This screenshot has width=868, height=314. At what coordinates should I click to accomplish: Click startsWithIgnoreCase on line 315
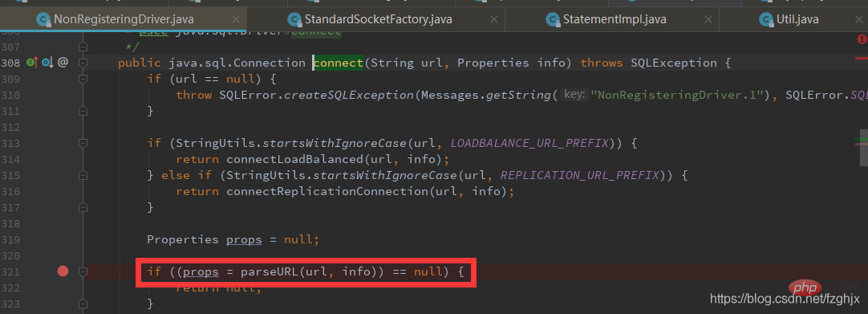click(385, 175)
